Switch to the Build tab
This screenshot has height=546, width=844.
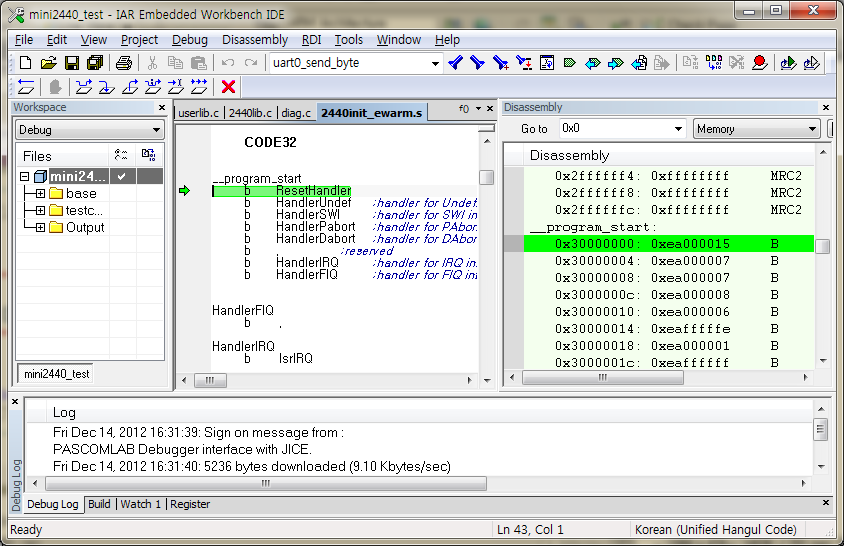(x=99, y=505)
